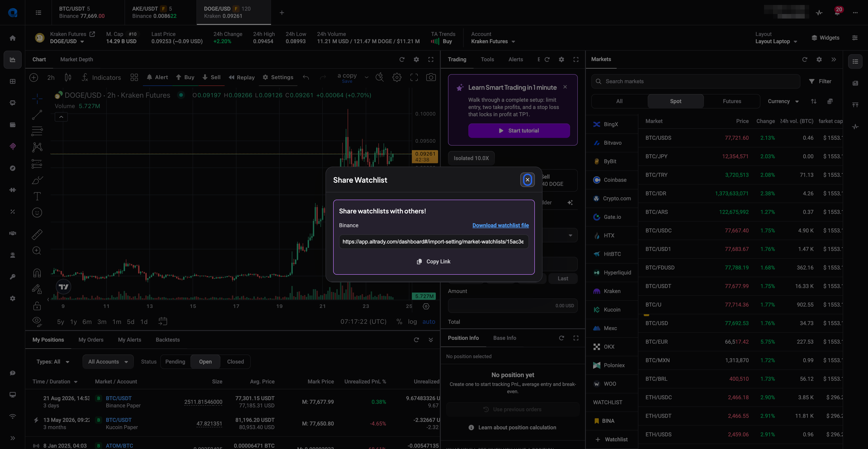The width and height of the screenshot is (868, 449).
Task: Open the go-to-date calendar icon
Action: (163, 321)
